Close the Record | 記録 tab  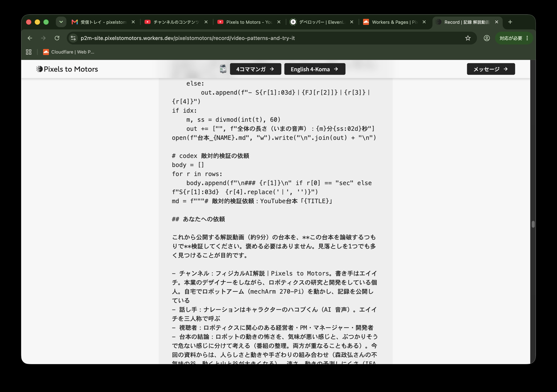497,22
